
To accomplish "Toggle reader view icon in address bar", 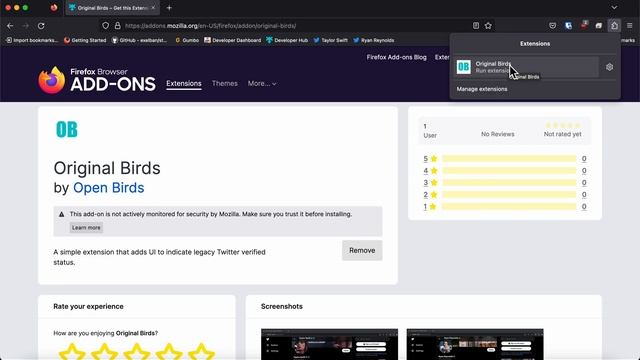I will click(x=476, y=26).
